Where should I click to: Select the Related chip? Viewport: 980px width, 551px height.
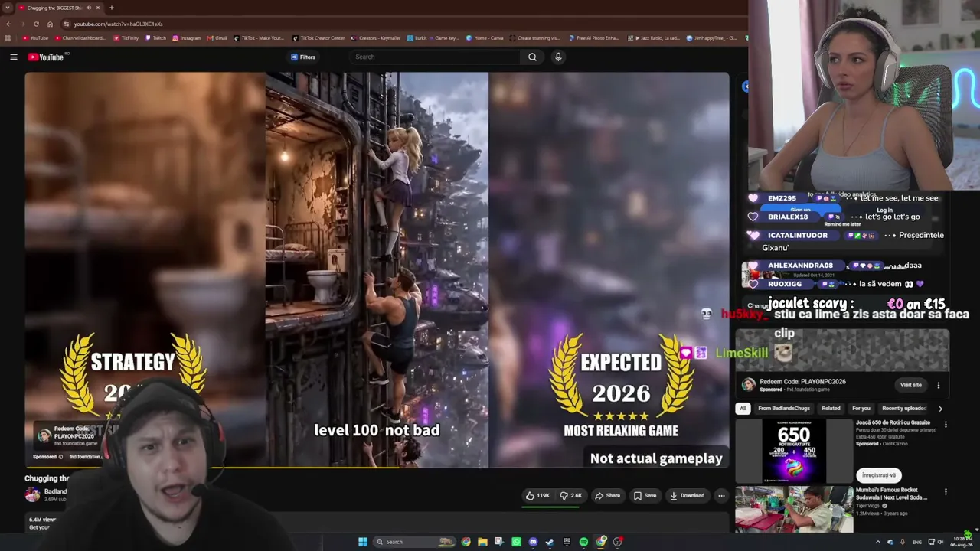(x=831, y=408)
